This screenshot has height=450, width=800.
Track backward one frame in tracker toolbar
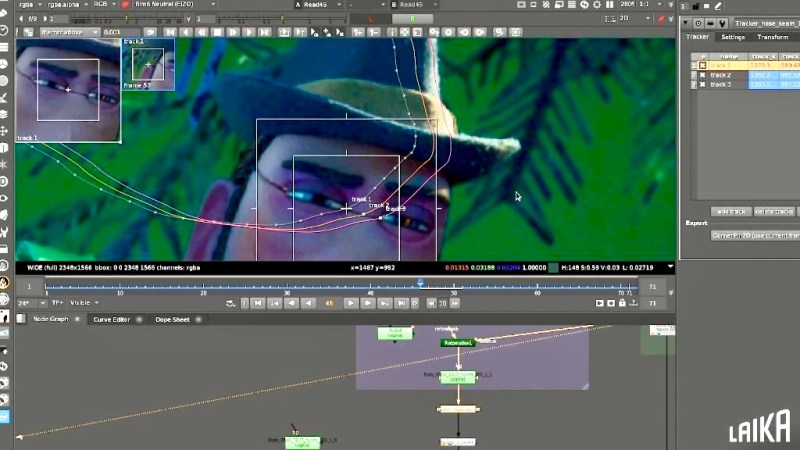[202, 32]
